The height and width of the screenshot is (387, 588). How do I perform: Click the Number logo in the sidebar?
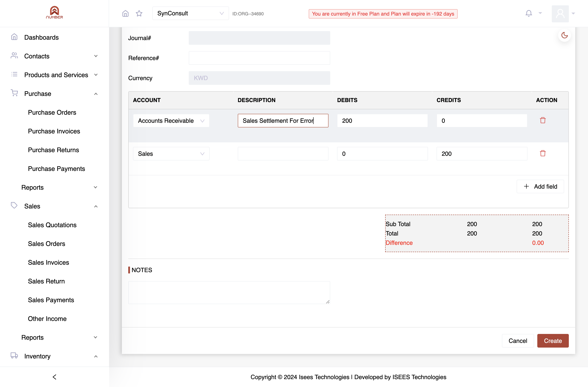[54, 12]
